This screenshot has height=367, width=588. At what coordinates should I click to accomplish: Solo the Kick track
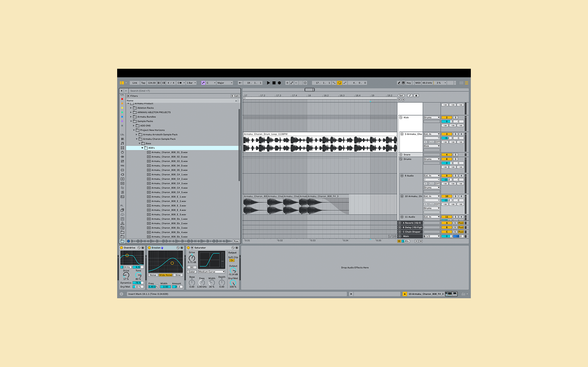[x=455, y=117]
